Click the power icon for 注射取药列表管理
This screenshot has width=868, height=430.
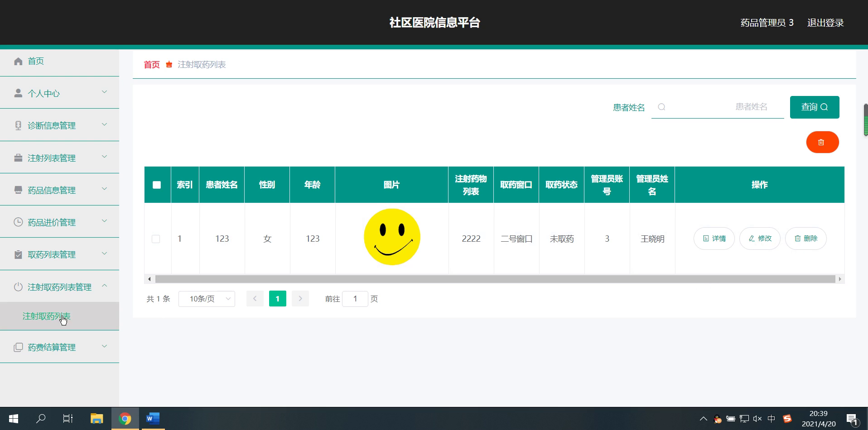[18, 287]
